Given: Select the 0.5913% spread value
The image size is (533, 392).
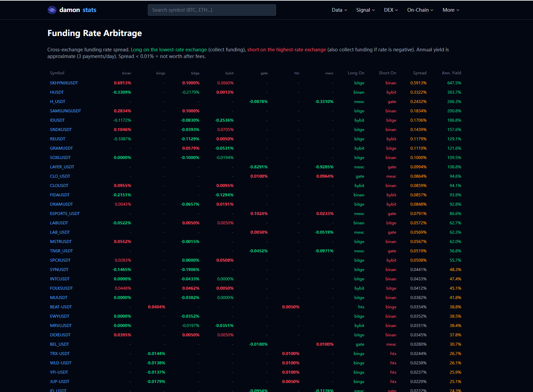Looking at the screenshot, I should 419,83.
